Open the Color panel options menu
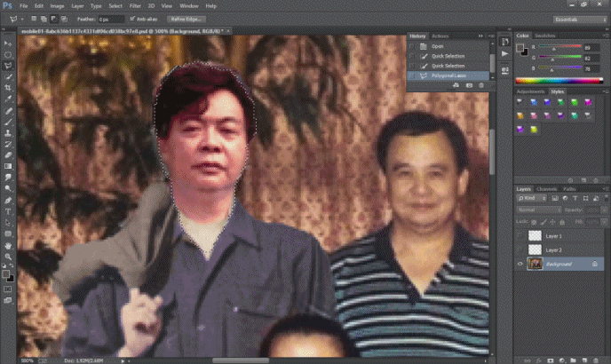Screen dimensions: 611x364 606,36
